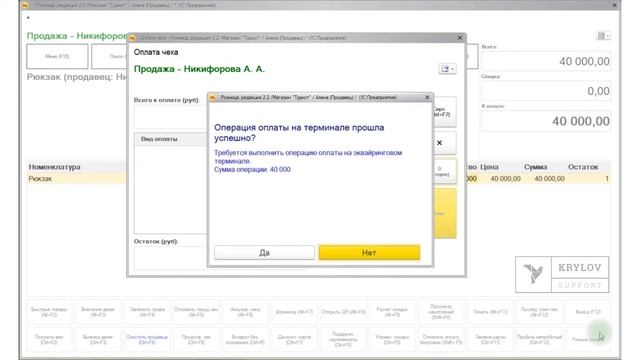The image size is (640, 360).
Task: Select Очистить продавца (Ctrl+F4)
Action: (x=147, y=339)
